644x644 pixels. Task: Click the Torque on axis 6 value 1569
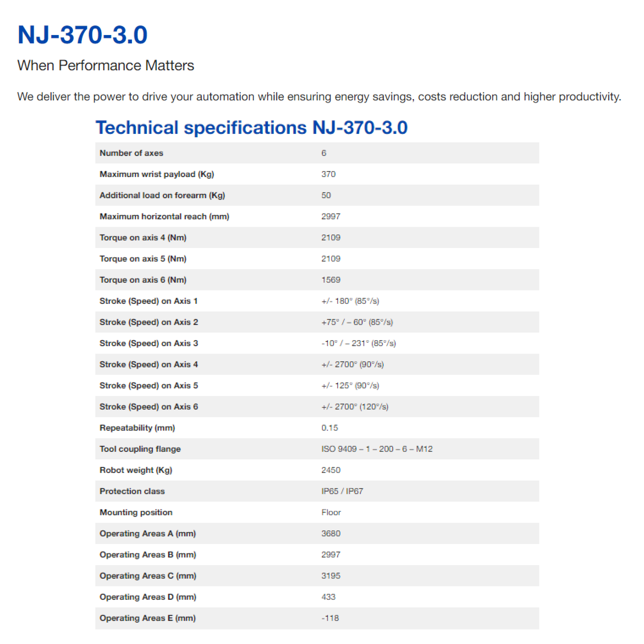pos(330,280)
